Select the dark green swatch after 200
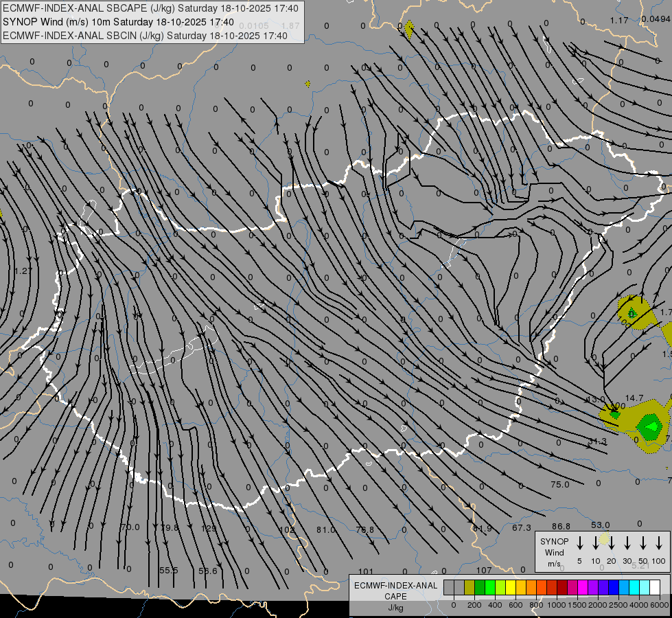 [480, 588]
